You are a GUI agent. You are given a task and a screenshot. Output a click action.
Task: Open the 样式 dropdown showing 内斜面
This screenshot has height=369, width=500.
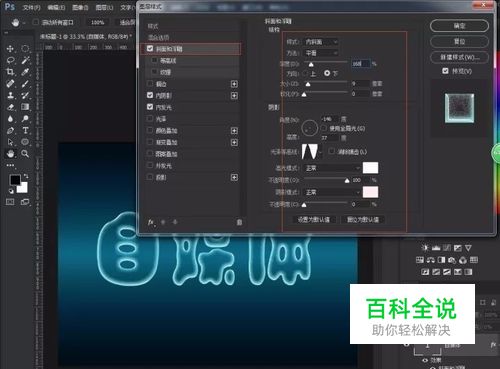coord(321,42)
